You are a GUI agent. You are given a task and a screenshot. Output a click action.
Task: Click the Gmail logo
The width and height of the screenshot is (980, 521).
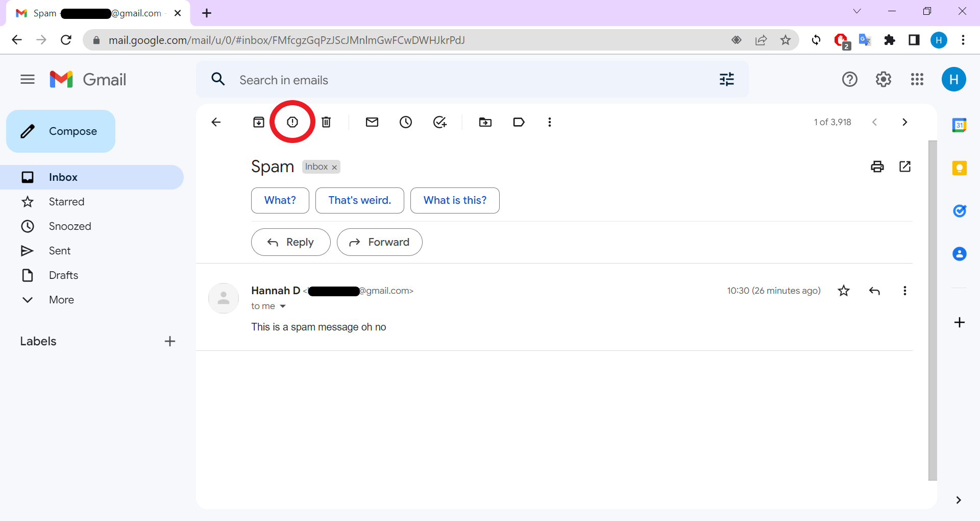pos(88,79)
